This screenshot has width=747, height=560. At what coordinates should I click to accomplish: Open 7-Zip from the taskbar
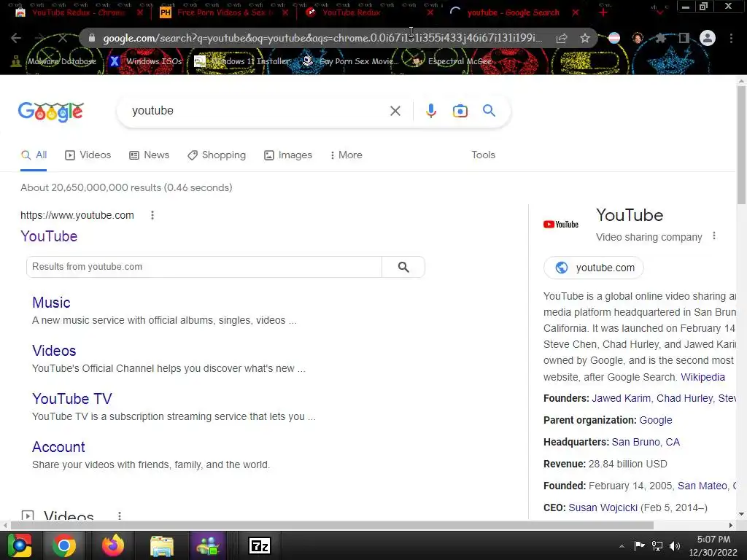[260, 545]
